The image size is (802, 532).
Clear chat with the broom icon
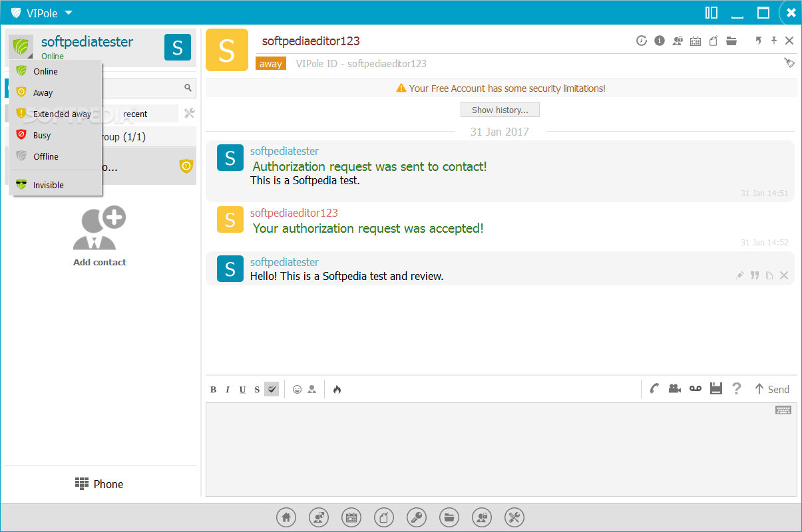pos(789,63)
